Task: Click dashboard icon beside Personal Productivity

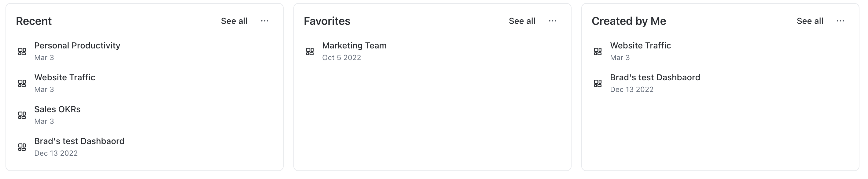Action: pos(22,51)
